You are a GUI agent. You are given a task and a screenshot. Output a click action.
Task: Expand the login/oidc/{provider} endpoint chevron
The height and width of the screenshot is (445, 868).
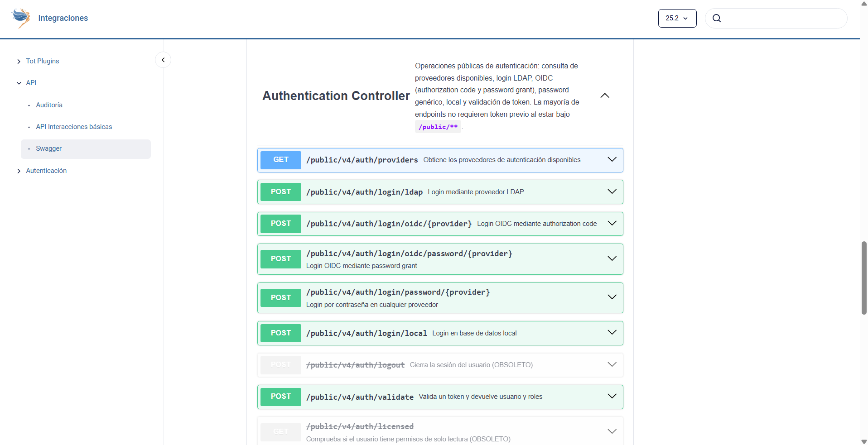pos(612,223)
